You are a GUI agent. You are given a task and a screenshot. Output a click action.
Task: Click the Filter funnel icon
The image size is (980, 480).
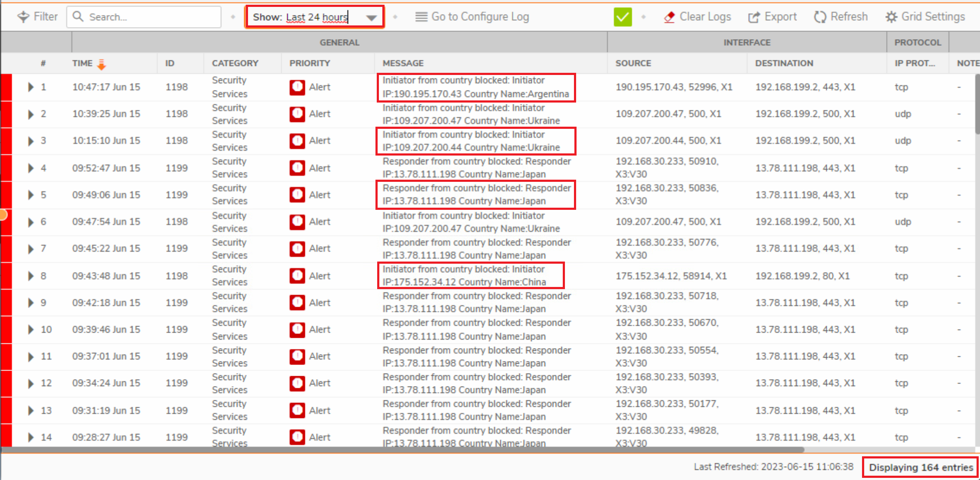23,17
